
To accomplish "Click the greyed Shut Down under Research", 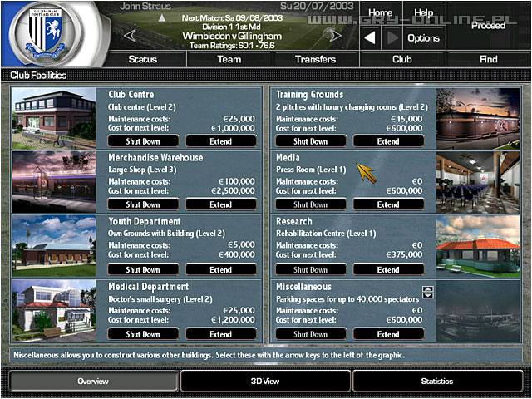I will point(310,269).
